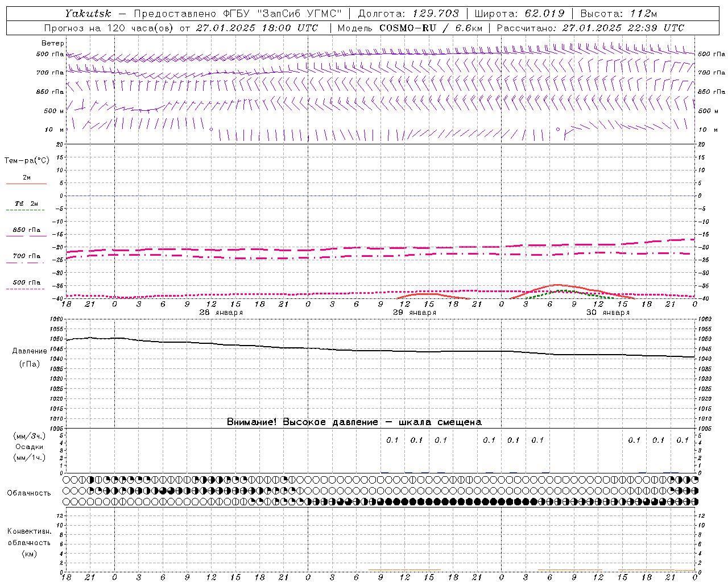Click the Долгота: 129.703 header field
Viewport: 728px width, 582px height.
(408, 13)
